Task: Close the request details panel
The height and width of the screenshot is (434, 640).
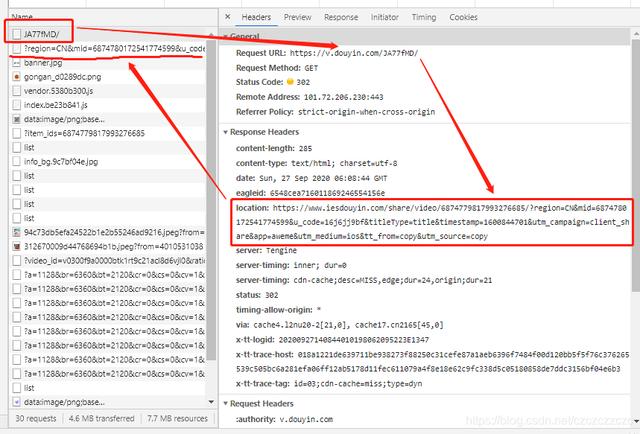Action: tap(228, 17)
